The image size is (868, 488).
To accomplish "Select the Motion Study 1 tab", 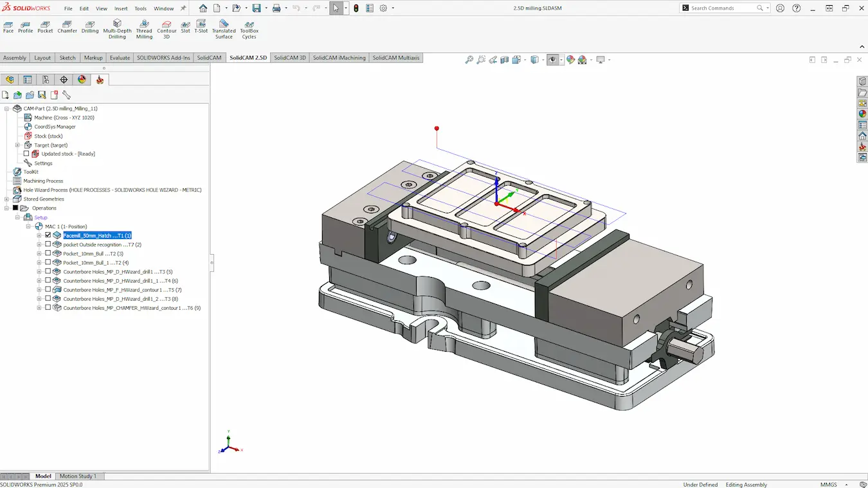I will [x=78, y=476].
